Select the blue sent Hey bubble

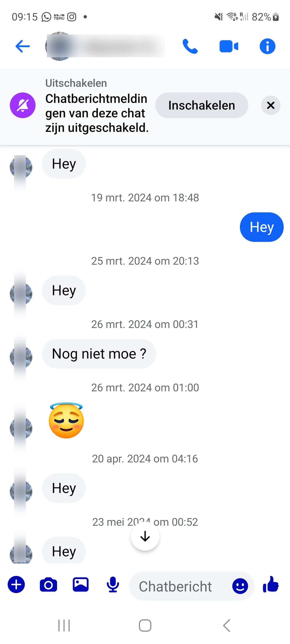click(x=262, y=227)
